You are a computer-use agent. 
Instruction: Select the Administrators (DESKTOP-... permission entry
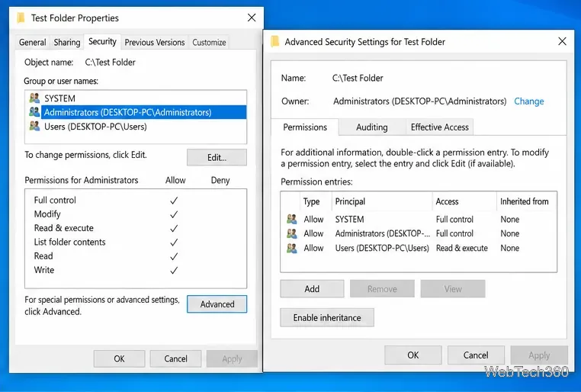pyautogui.click(x=419, y=233)
